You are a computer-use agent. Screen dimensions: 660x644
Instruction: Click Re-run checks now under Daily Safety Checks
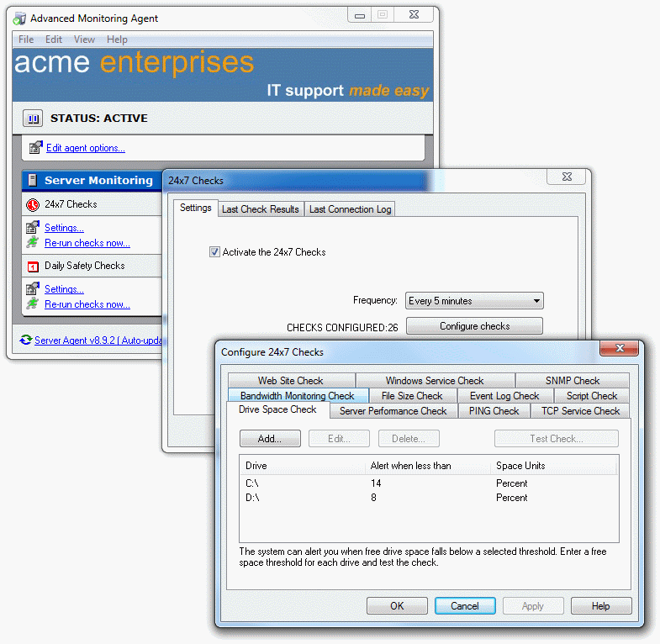(x=87, y=304)
